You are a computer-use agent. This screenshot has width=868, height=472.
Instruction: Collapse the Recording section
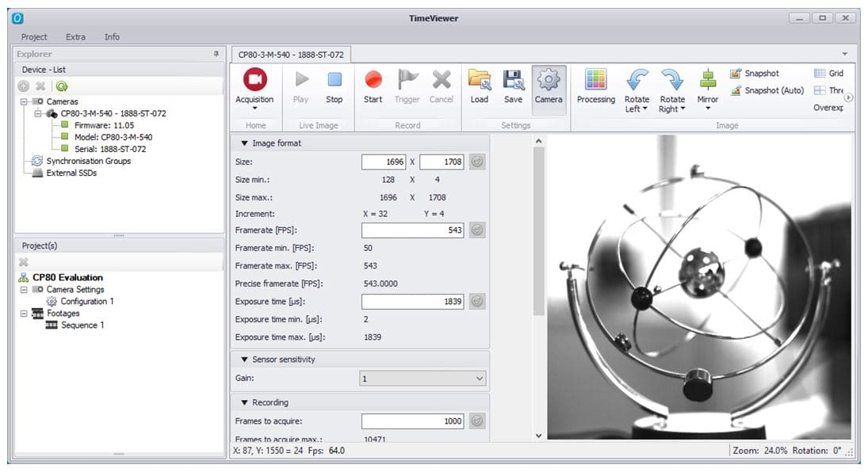point(244,403)
